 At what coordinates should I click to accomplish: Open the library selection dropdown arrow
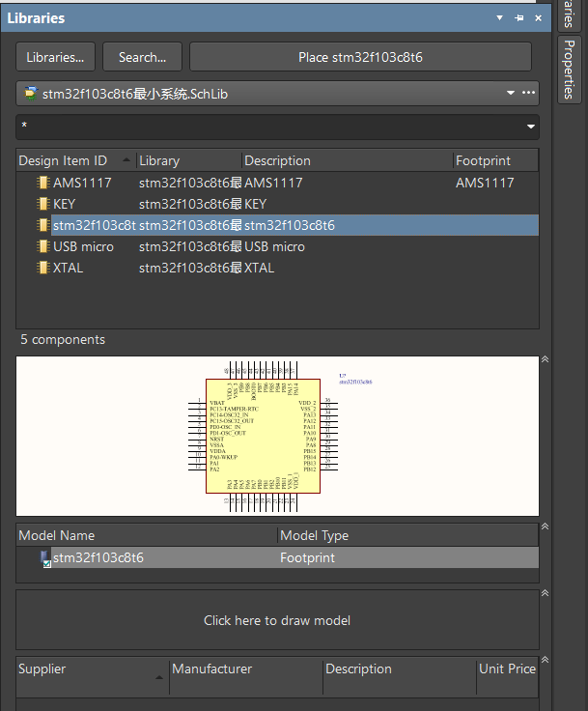click(511, 93)
